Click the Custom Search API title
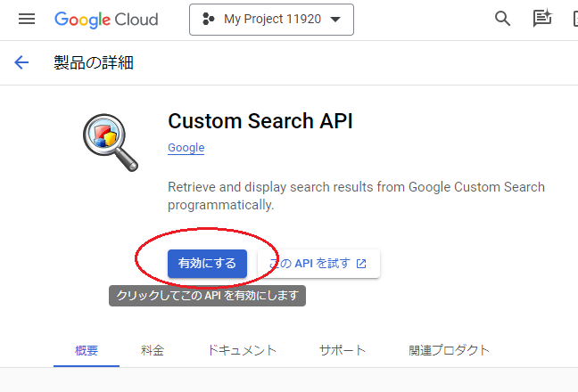Screen dimensions: 578x392 260,121
